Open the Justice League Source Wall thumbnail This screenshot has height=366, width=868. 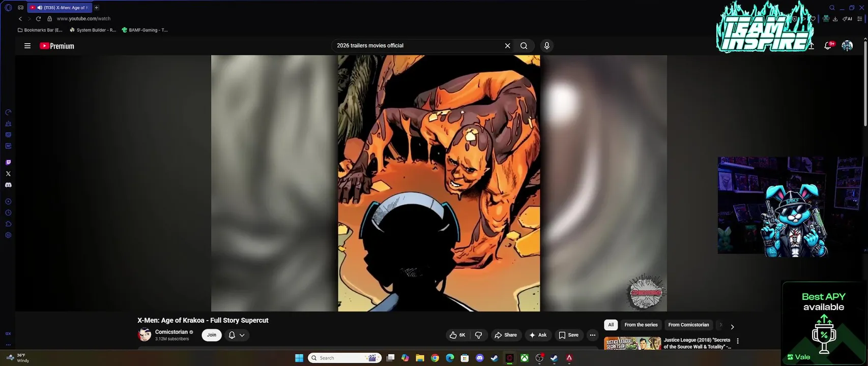point(632,343)
